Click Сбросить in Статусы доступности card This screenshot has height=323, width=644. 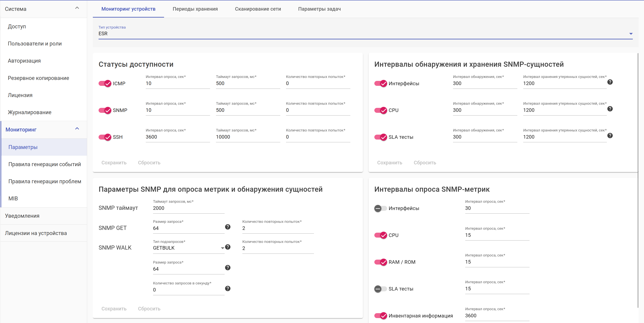tap(149, 163)
